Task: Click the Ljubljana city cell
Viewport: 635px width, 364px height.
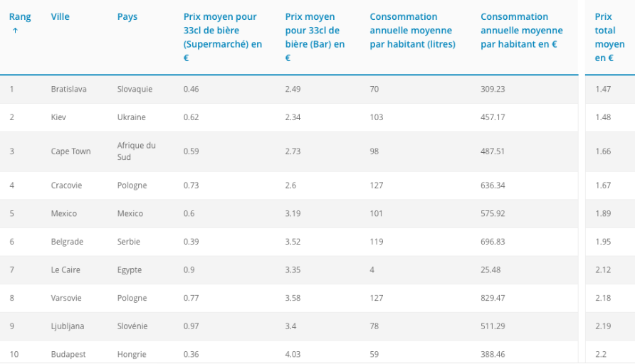Action: (x=68, y=326)
